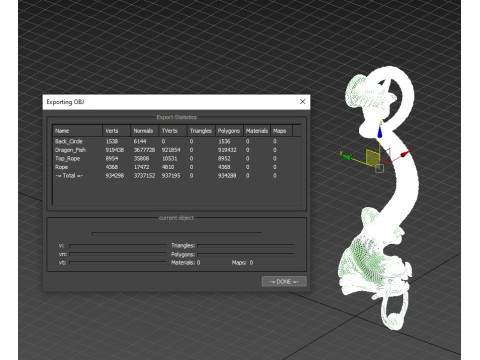The height and width of the screenshot is (360, 480).
Task: Click Back_Circle Normals value 6144
Action: point(140,141)
